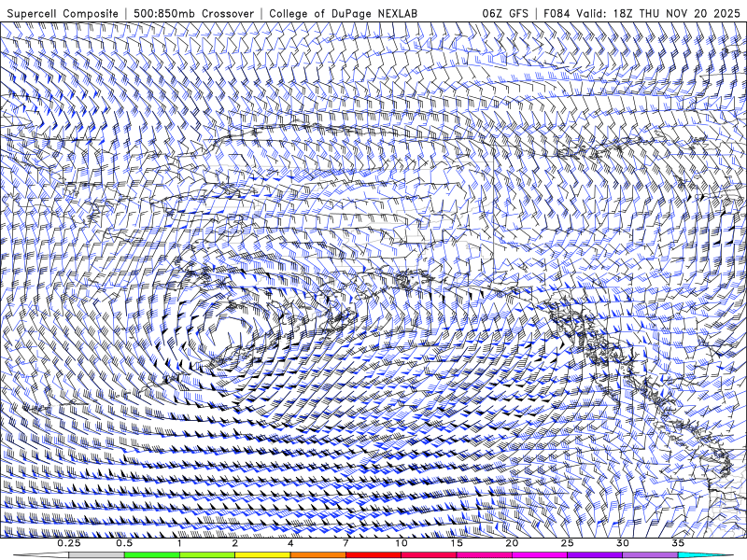
Task: Click the calm center of the cyclone swirl
Action: (x=230, y=331)
